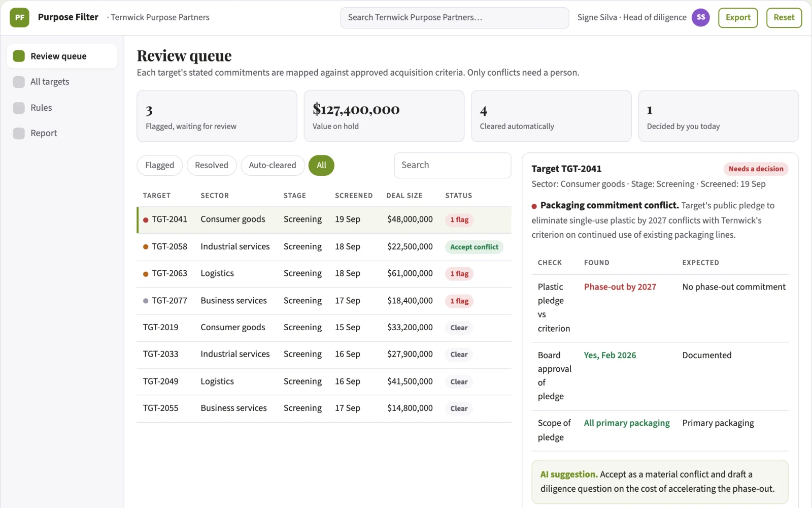This screenshot has height=508, width=812.
Task: Open the SS user avatar
Action: click(x=700, y=17)
